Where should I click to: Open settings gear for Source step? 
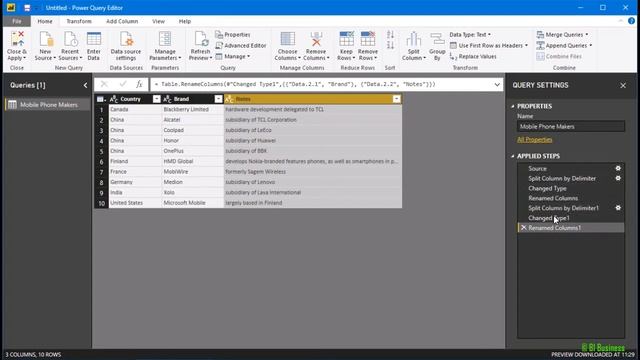[x=618, y=169]
